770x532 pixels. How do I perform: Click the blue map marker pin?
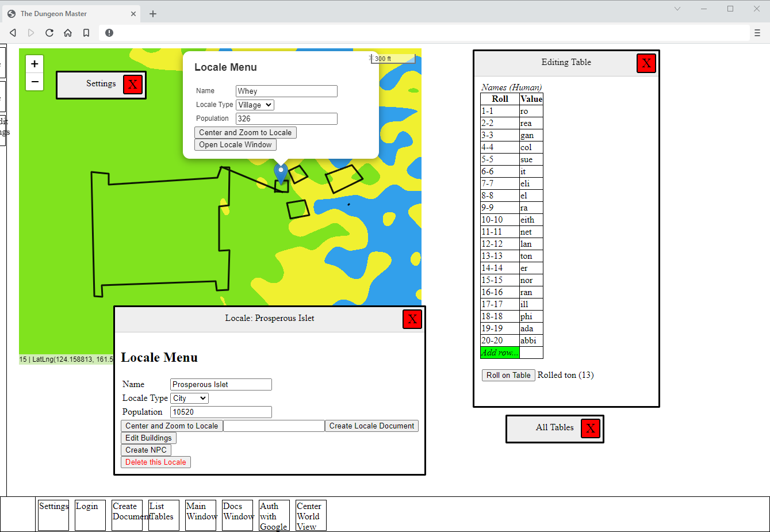[x=281, y=171]
